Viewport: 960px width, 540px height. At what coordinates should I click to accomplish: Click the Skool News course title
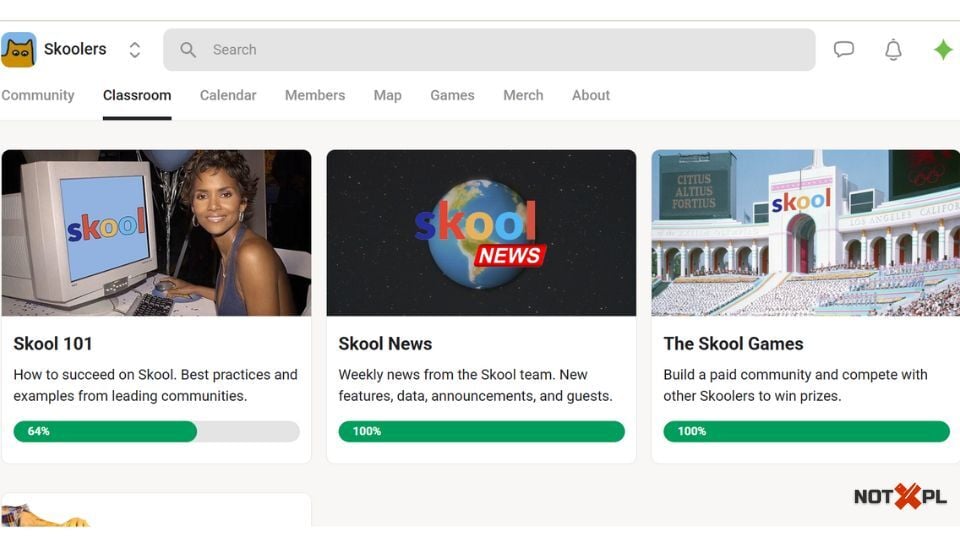(x=385, y=343)
